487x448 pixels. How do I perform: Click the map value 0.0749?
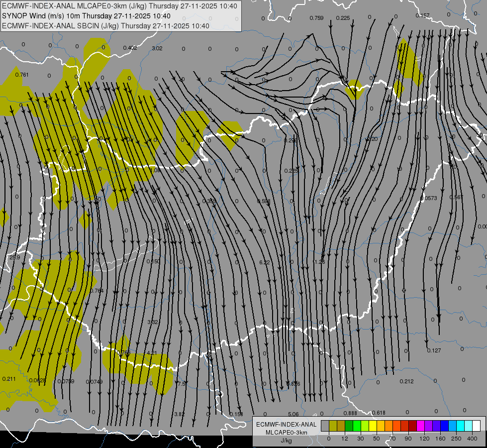(x=94, y=381)
